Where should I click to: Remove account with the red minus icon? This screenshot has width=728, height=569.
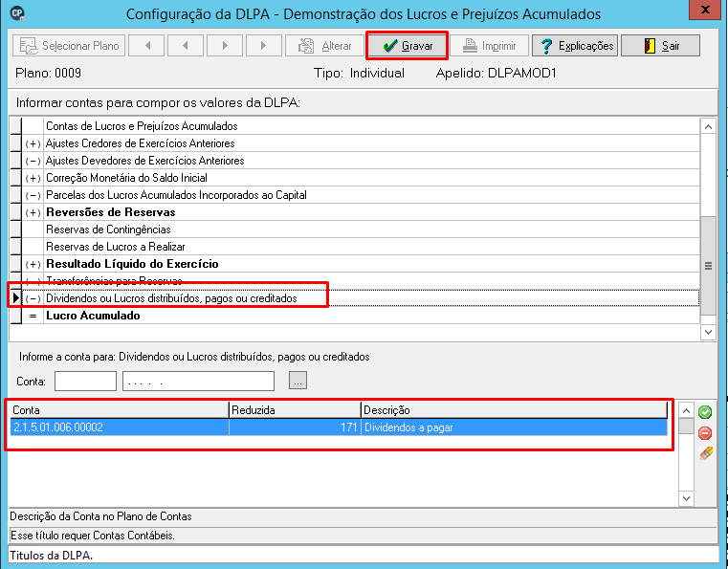(705, 433)
